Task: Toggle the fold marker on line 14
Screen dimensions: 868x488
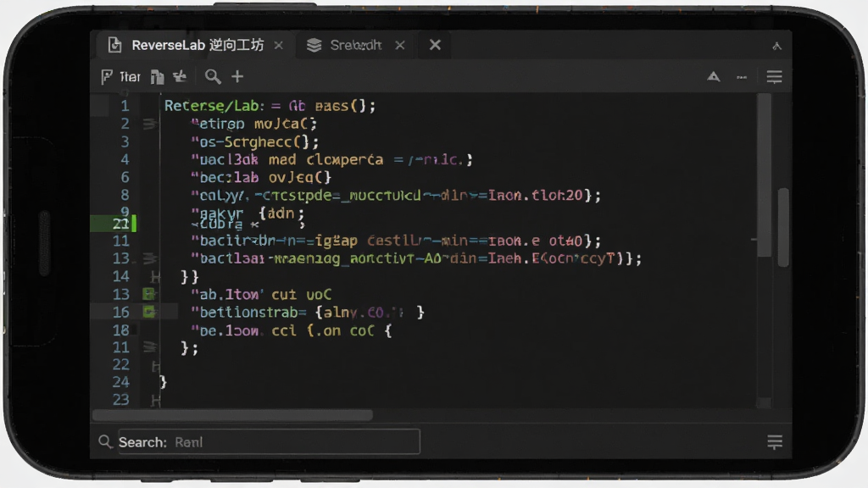Action: (156, 277)
